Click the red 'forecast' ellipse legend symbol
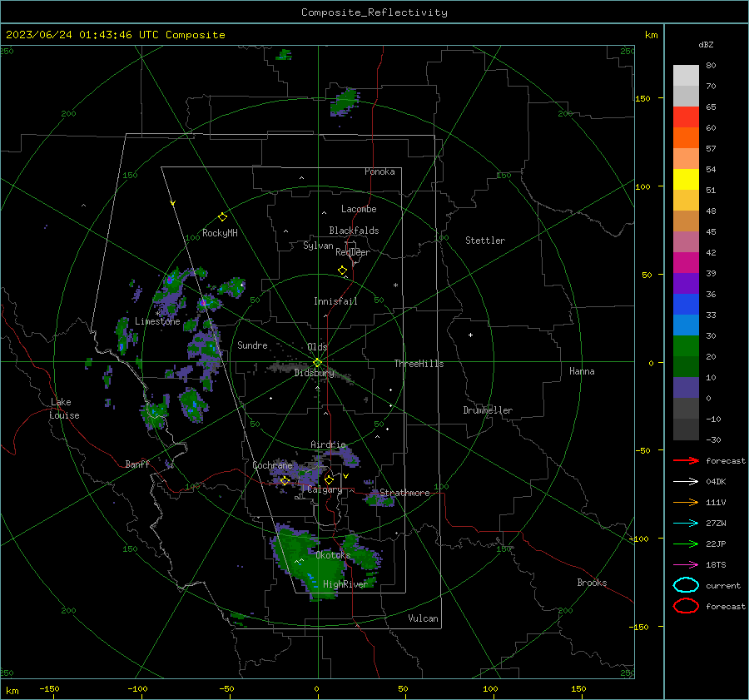749x700 pixels. coord(686,606)
